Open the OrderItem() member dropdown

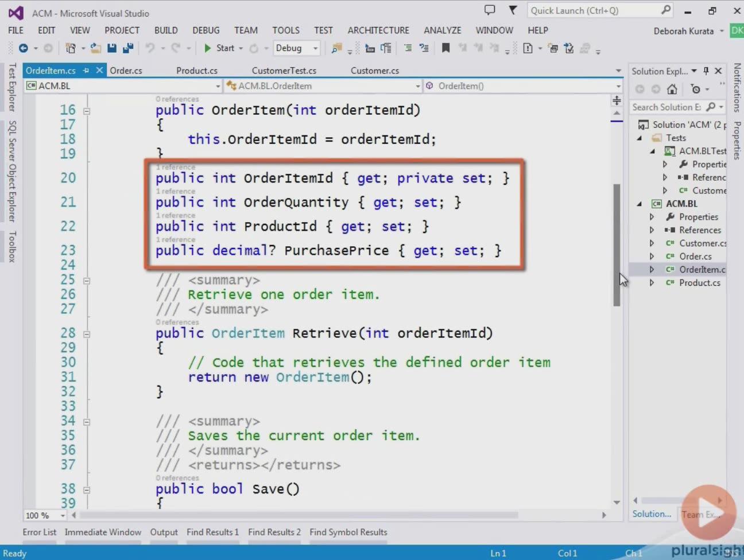point(618,86)
